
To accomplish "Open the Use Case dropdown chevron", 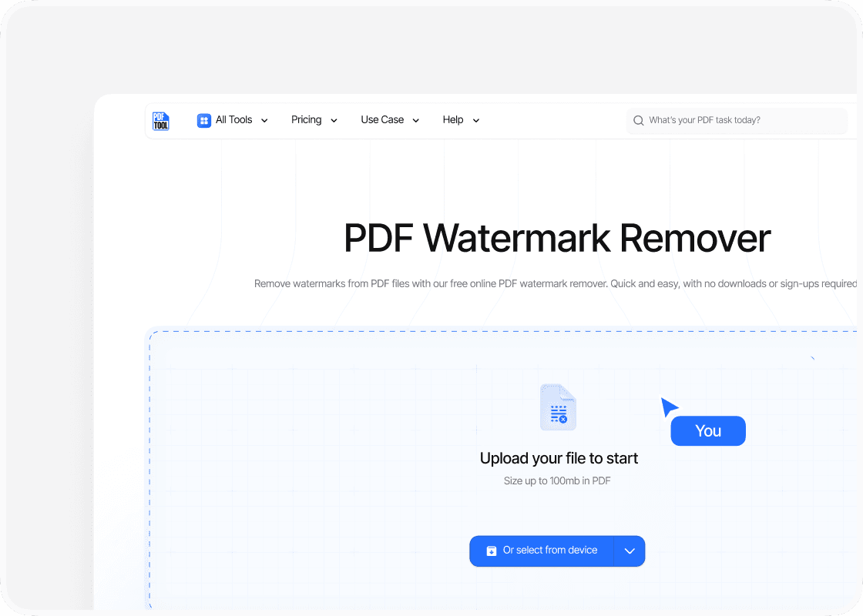I will click(x=416, y=121).
